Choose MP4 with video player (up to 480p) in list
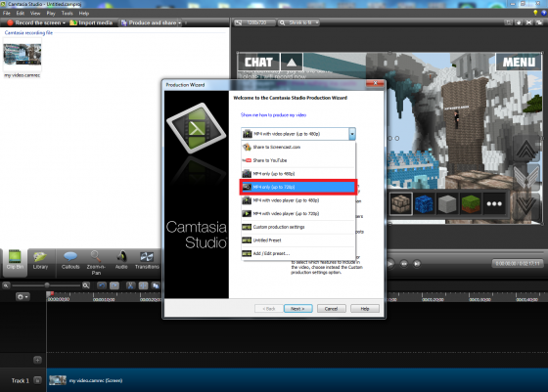 298,200
